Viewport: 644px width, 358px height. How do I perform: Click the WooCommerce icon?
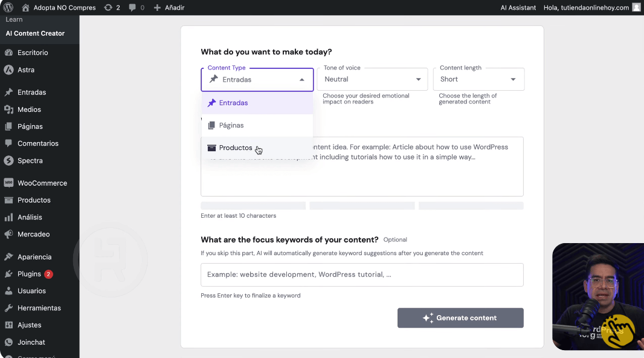[x=8, y=183]
